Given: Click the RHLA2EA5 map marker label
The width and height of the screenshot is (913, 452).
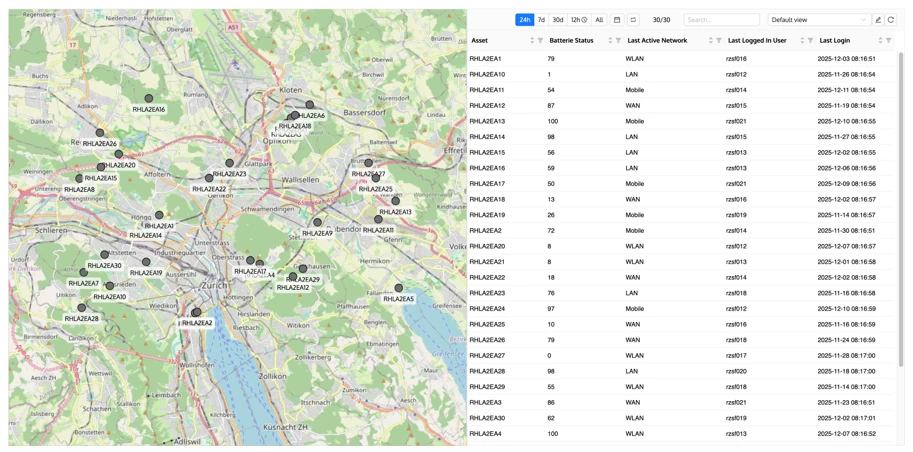Looking at the screenshot, I should point(398,299).
